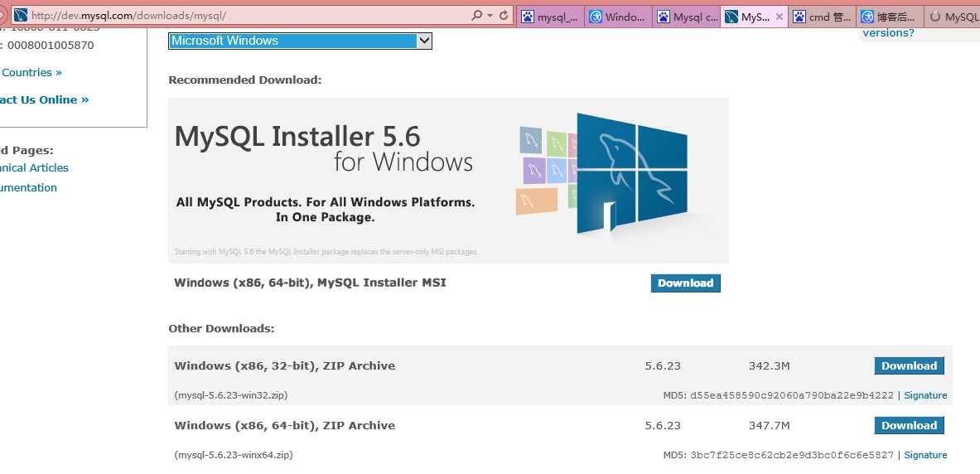Click the search magnifier icon in address bar
The width and height of the screenshot is (980, 474).
click(x=476, y=16)
